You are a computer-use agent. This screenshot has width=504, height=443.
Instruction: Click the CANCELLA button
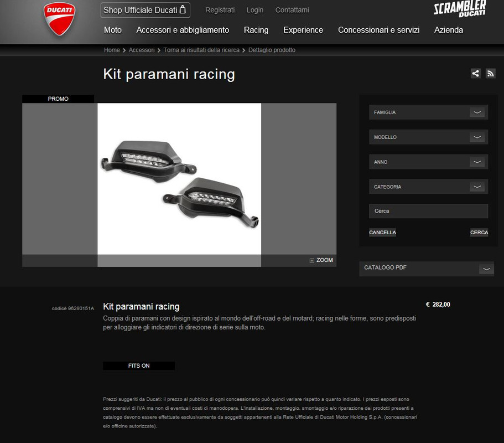coord(382,232)
